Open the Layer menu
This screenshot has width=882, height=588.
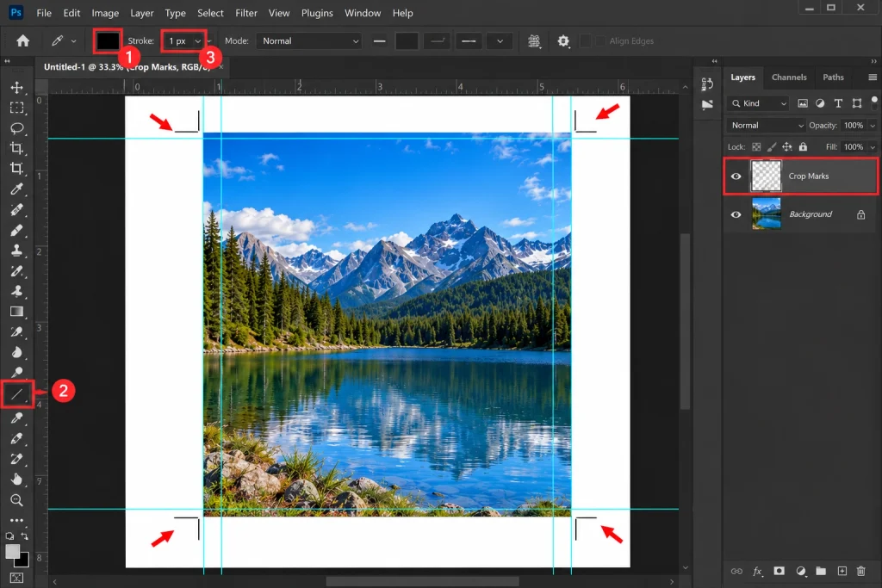coord(142,13)
